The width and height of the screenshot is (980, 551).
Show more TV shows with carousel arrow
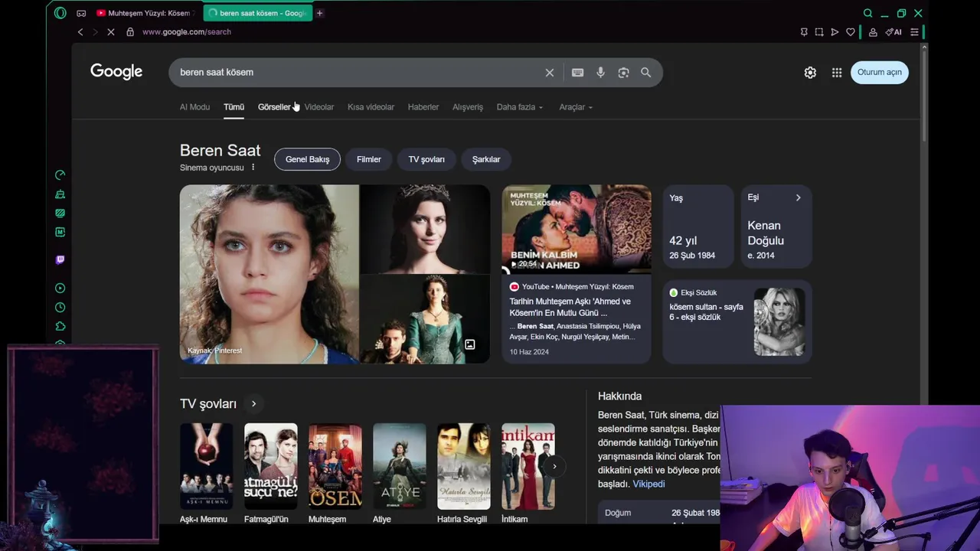[554, 466]
